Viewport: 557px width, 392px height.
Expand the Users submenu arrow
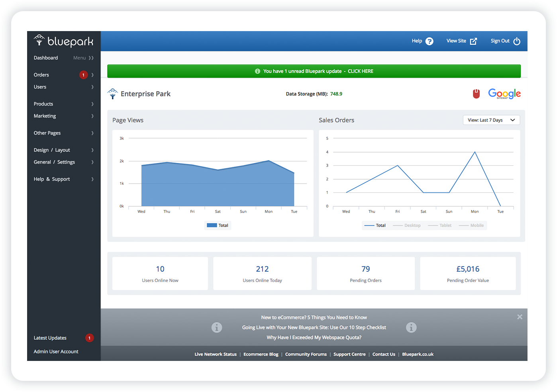(92, 87)
